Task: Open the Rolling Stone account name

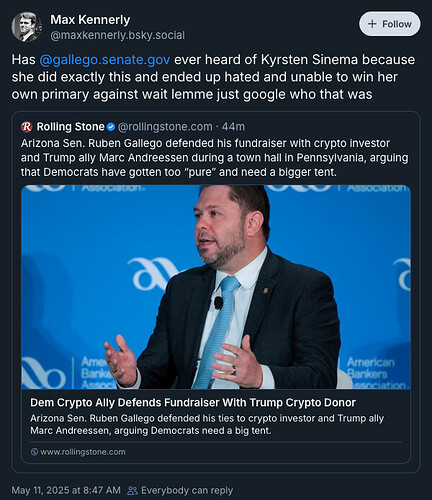Action: point(70,127)
